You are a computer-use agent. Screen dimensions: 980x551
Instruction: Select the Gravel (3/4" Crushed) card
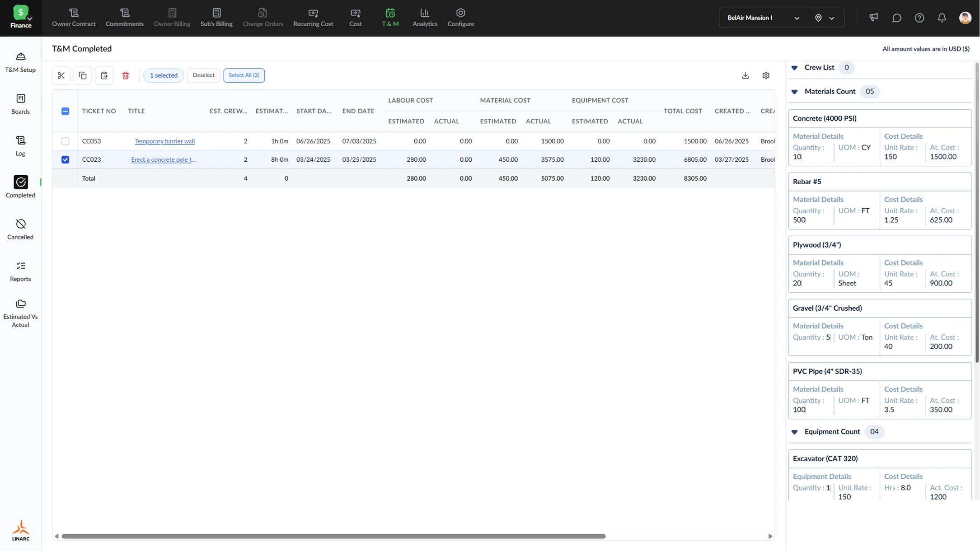pos(880,327)
